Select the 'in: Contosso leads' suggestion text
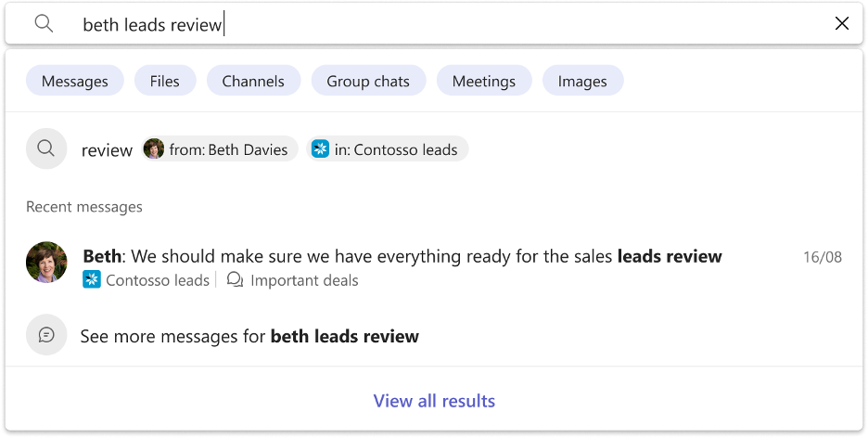Image resolution: width=868 pixels, height=438 pixels. (405, 149)
